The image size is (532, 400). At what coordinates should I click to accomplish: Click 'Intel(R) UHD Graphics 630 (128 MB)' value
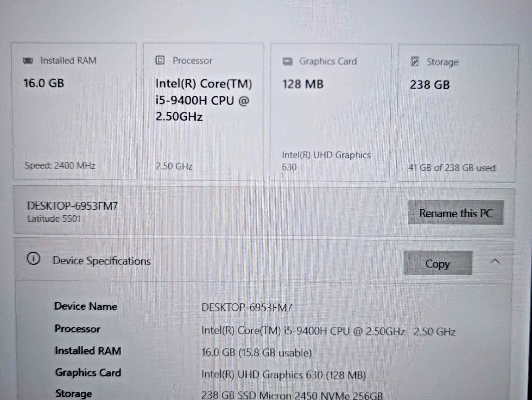click(x=284, y=375)
